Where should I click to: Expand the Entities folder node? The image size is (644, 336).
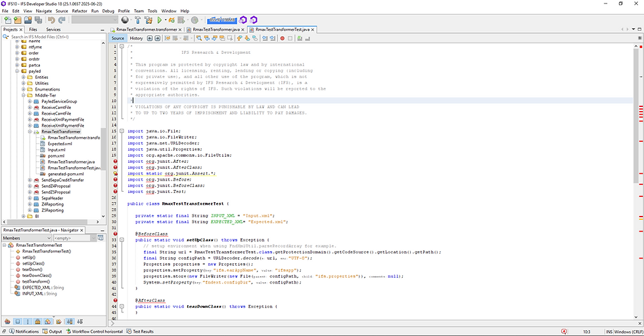point(24,77)
